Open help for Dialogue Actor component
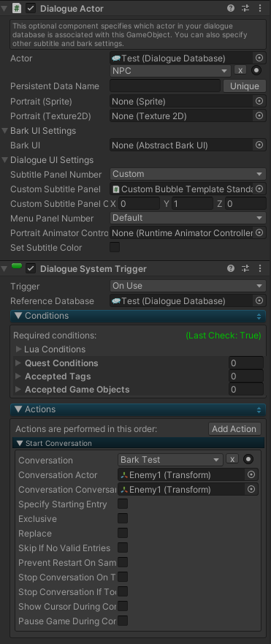The image size is (271, 644). coord(231,8)
